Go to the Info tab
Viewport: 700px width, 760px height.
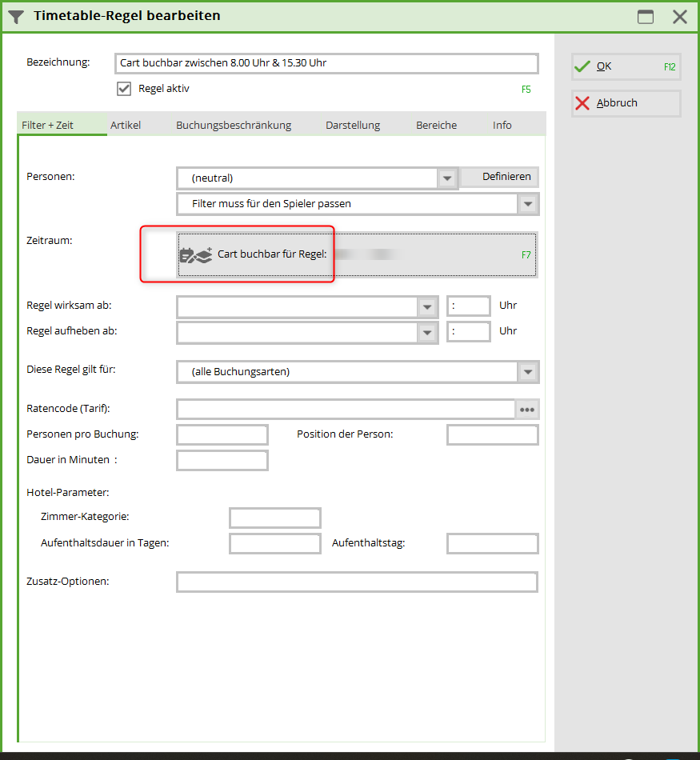[502, 125]
